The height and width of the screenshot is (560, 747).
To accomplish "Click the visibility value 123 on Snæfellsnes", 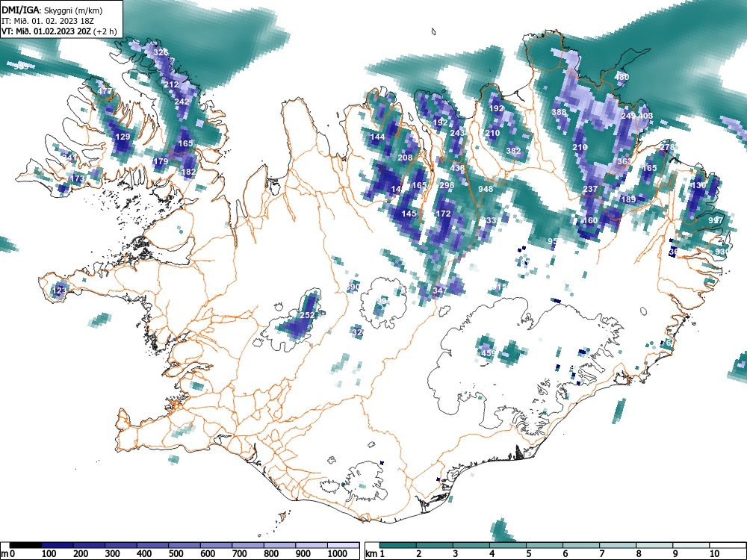I will pyautogui.click(x=60, y=290).
